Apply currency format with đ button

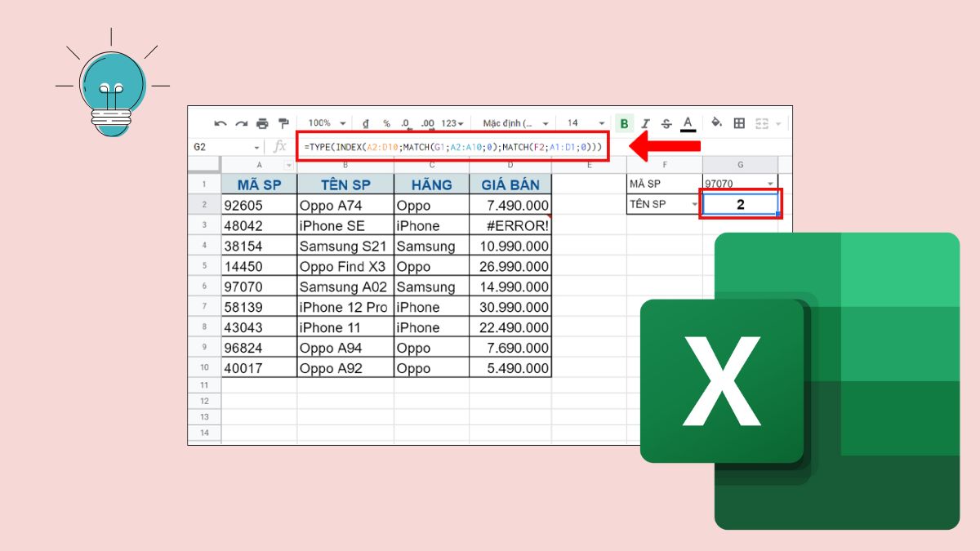[365, 123]
